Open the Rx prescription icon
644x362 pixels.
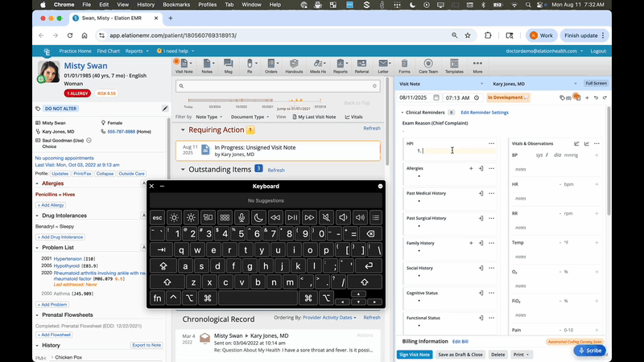click(x=250, y=66)
